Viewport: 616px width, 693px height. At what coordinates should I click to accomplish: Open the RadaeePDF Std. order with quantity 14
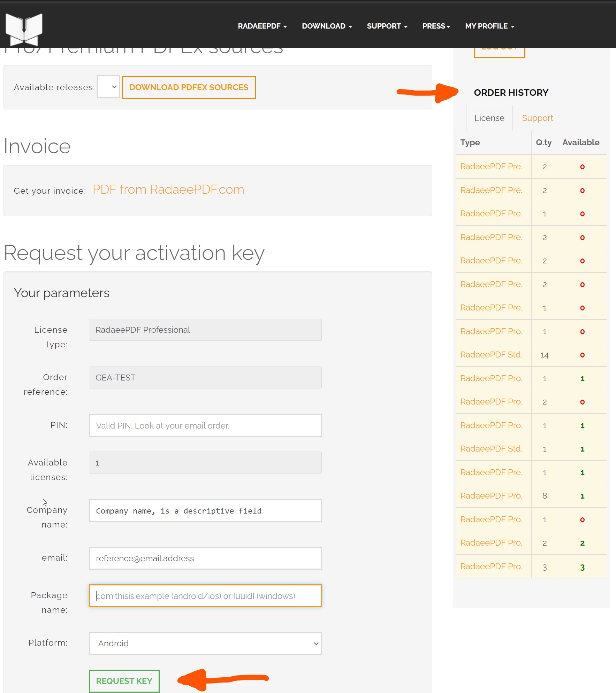491,355
